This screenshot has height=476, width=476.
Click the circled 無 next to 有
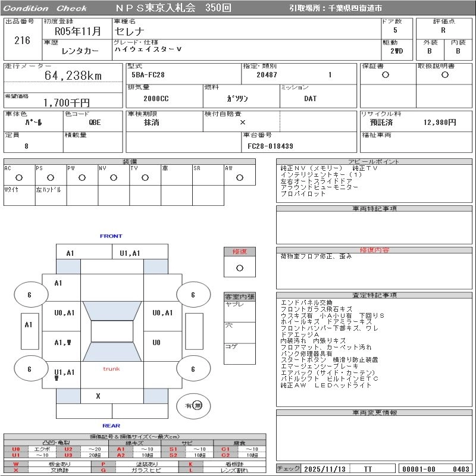[x=198, y=405]
